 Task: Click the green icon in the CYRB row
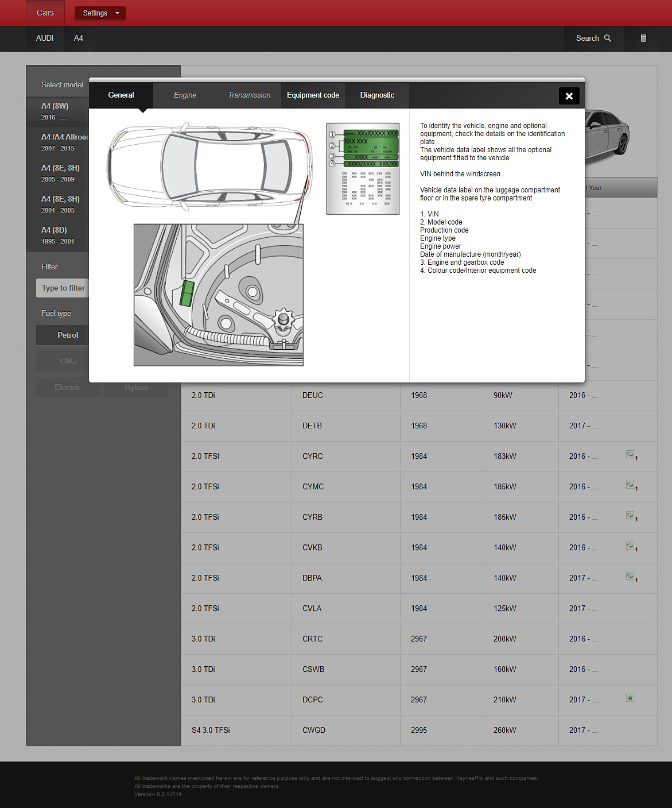coord(630,516)
